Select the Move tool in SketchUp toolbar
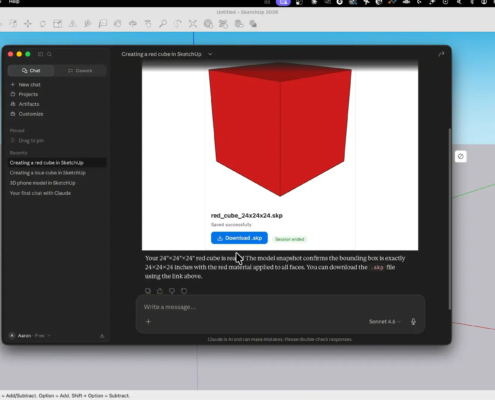 pos(28,24)
